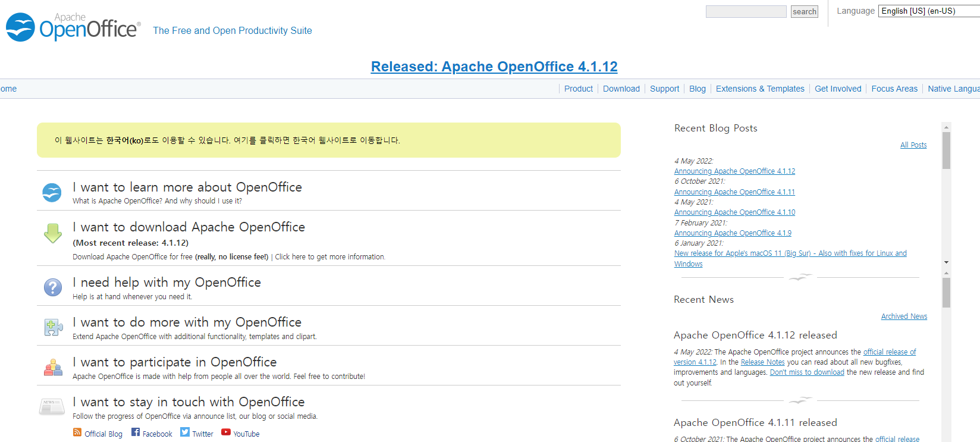This screenshot has width=980, height=442.
Task: Open the Language selection dropdown
Action: [929, 11]
